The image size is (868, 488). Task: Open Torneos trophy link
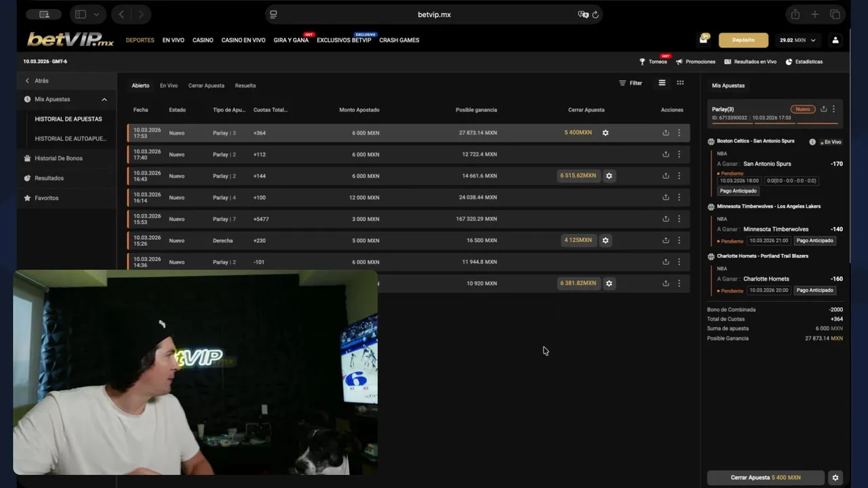[654, 62]
